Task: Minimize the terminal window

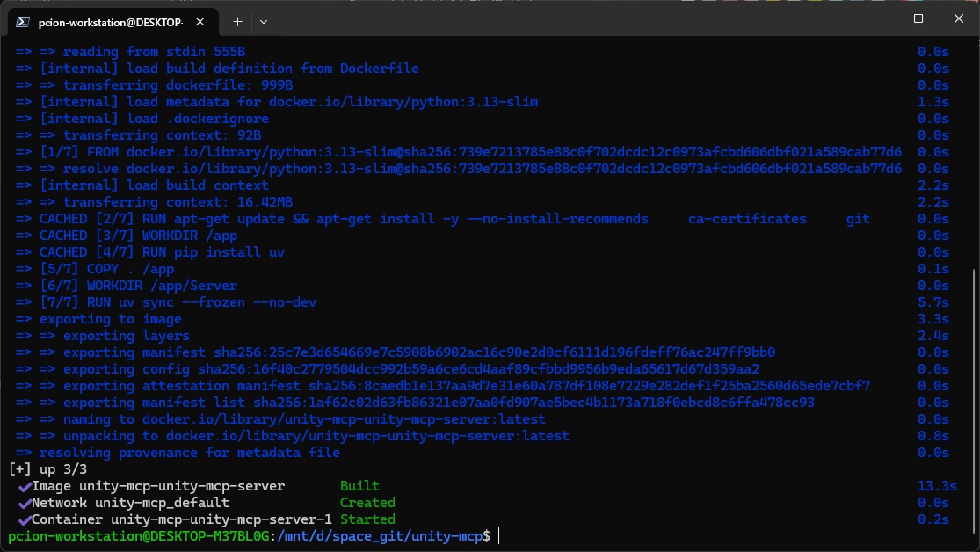Action: click(x=875, y=18)
